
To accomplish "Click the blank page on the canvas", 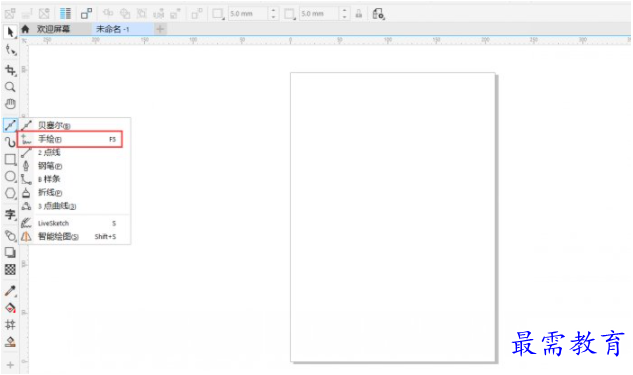I will (x=393, y=217).
